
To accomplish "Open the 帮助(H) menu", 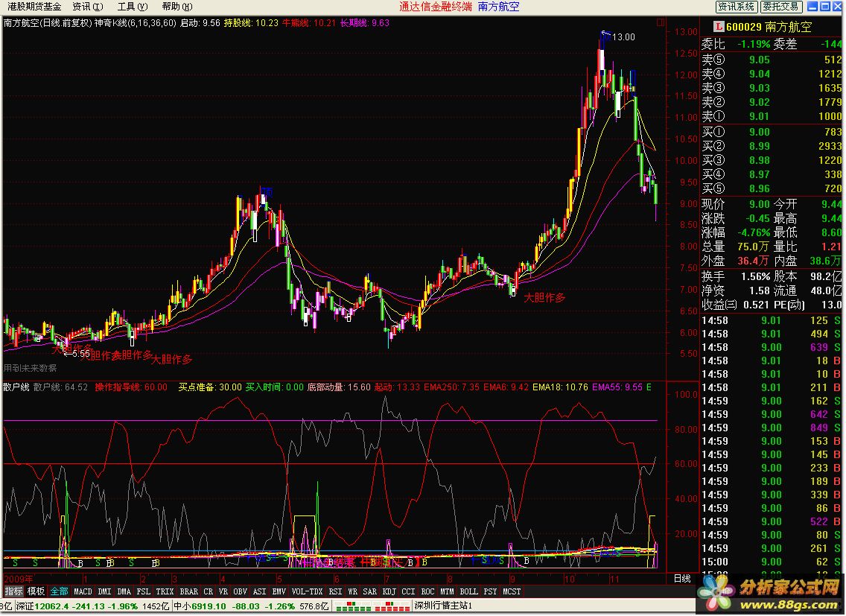I will click(x=177, y=7).
